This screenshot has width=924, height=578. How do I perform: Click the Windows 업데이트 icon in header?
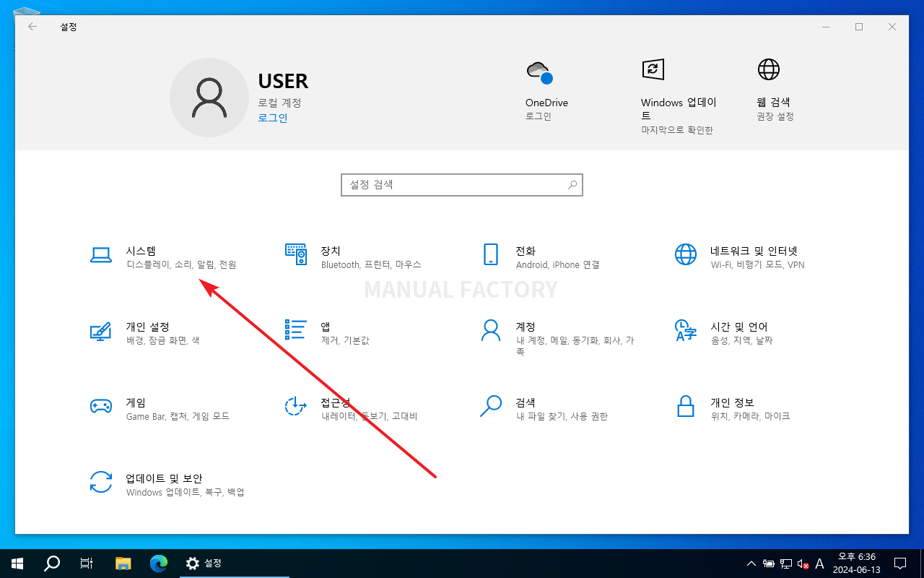pyautogui.click(x=653, y=69)
